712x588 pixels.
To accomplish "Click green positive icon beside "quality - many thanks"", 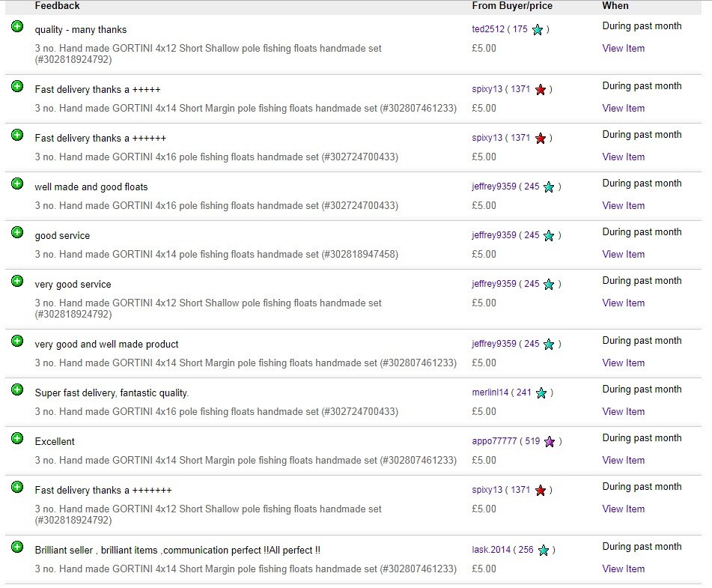I will 17,27.
